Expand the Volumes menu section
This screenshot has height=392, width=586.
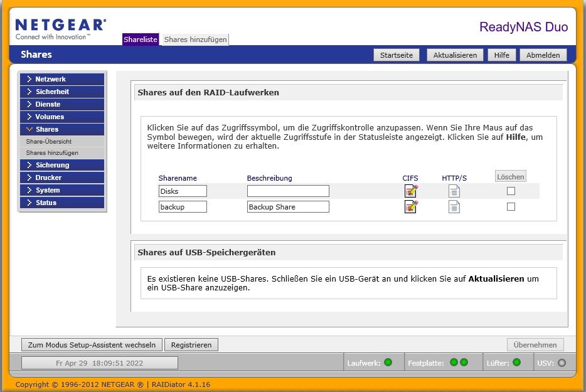pos(62,117)
